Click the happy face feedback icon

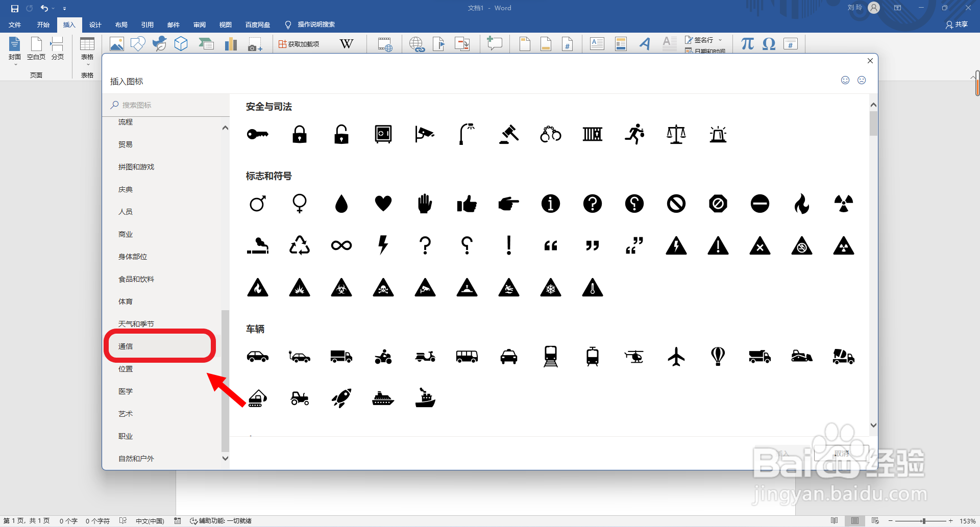(x=845, y=80)
